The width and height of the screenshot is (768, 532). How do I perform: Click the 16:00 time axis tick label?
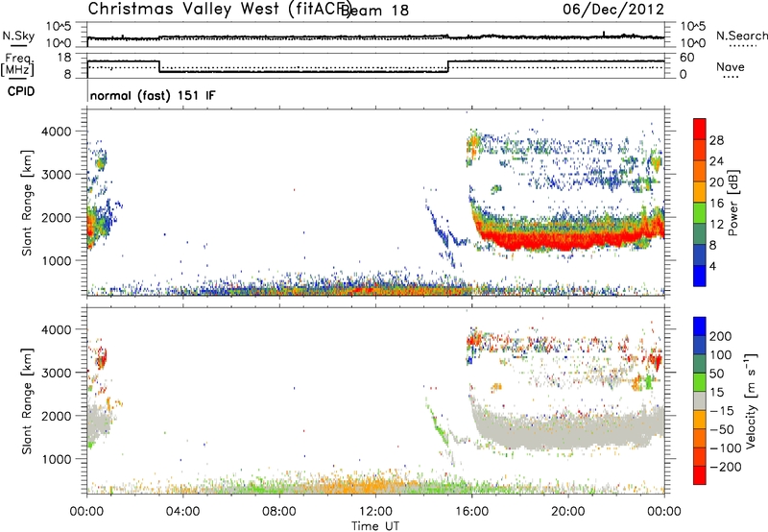click(x=471, y=512)
